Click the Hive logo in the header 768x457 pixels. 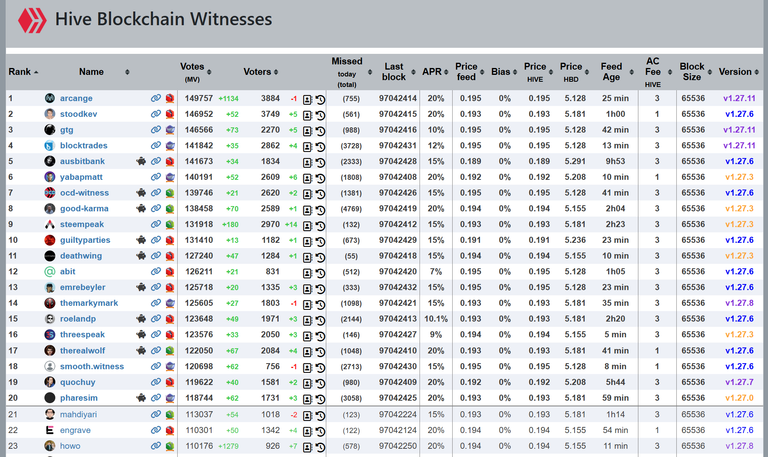(32, 21)
